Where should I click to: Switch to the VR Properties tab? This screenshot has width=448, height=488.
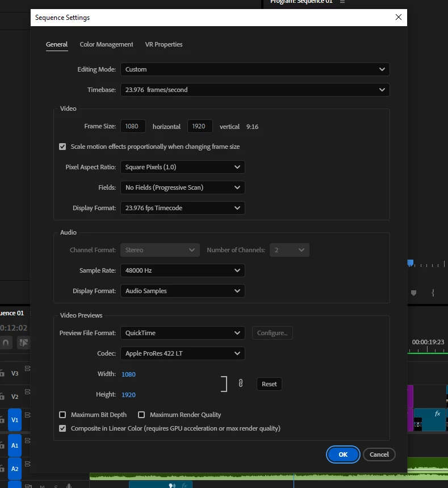[164, 44]
